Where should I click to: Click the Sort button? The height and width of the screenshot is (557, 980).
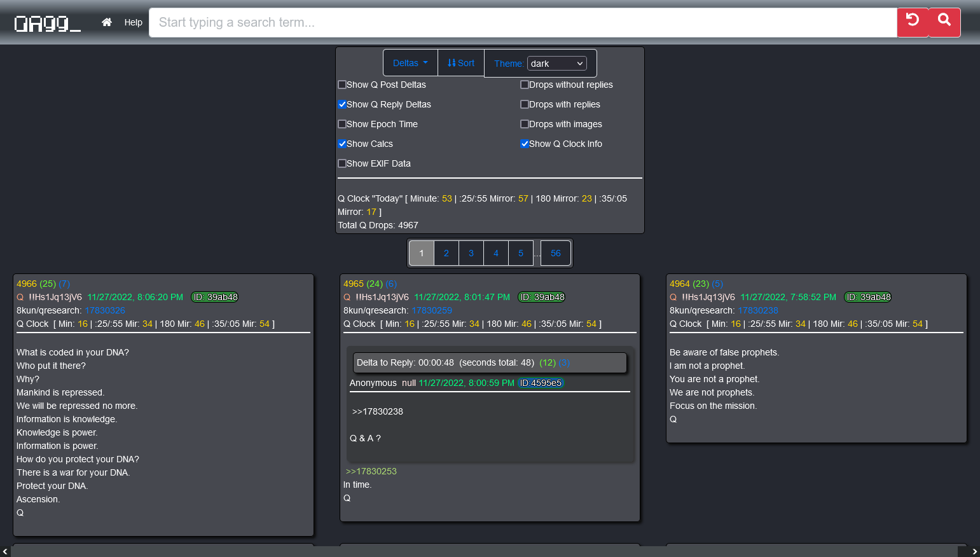tap(461, 63)
